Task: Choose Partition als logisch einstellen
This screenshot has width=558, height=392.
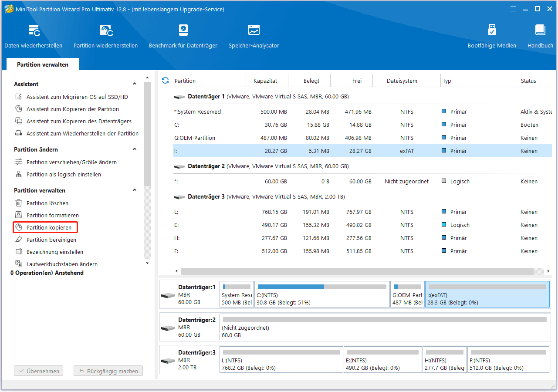Action: tap(58, 175)
